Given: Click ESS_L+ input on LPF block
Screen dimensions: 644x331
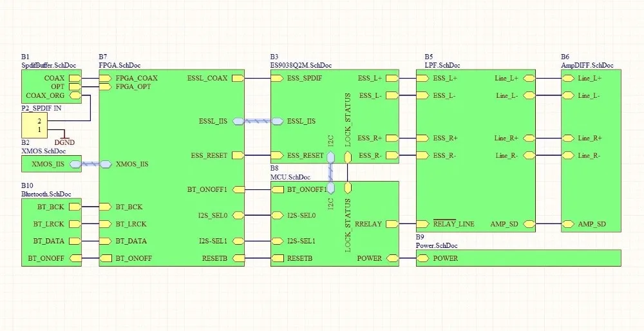Looking at the screenshot, I should 422,78.
